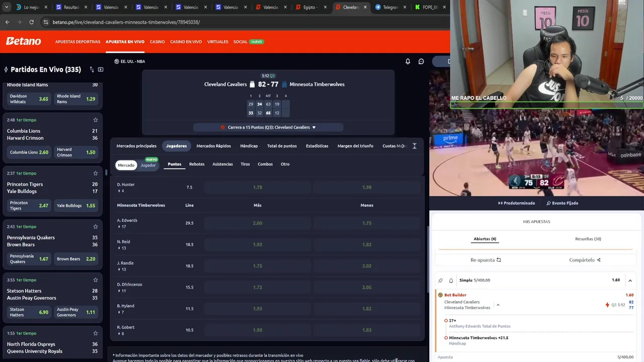This screenshot has width=644, height=362.
Task: Reload the browser page
Action: point(31,22)
